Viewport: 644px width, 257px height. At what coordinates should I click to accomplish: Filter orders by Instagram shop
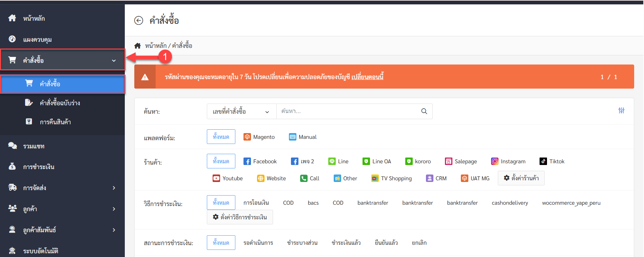(x=508, y=162)
